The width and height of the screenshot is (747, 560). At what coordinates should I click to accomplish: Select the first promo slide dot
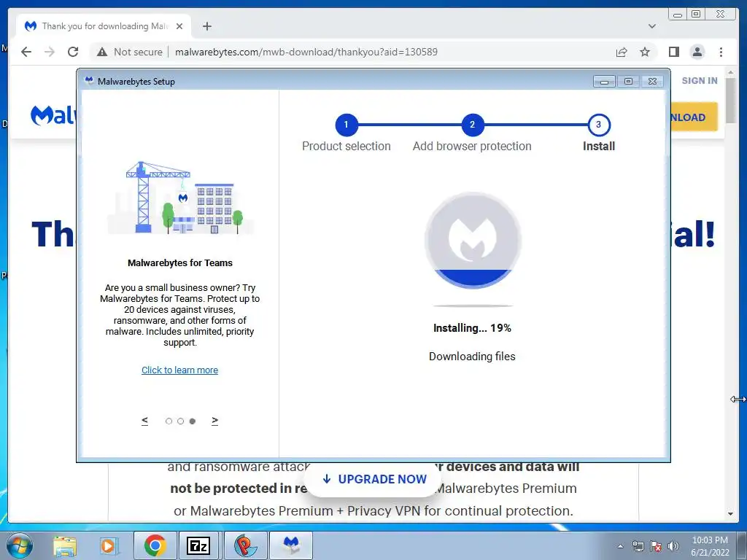tap(169, 421)
